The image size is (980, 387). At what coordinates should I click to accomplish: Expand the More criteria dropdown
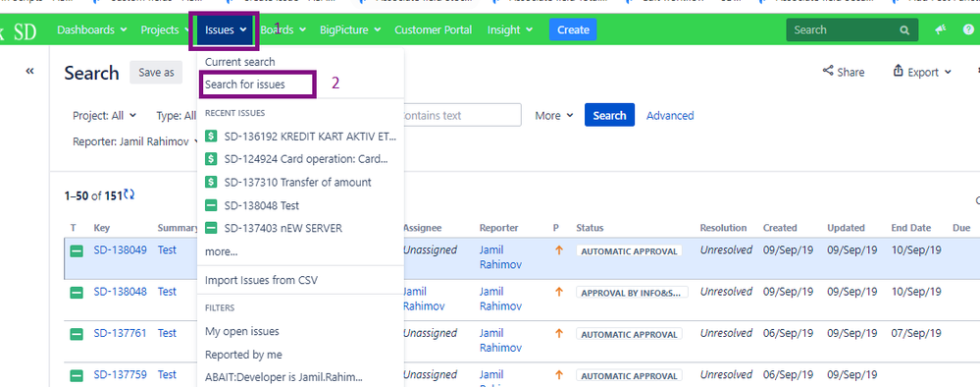[x=553, y=115]
